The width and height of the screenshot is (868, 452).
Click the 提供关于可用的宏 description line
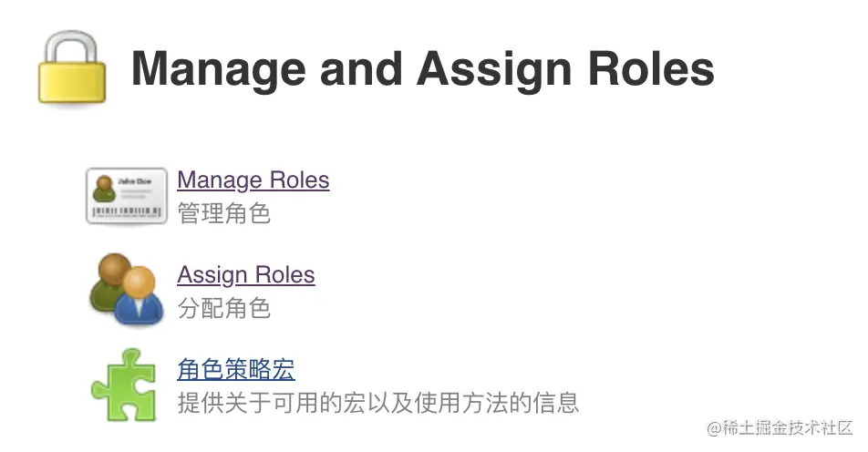378,403
